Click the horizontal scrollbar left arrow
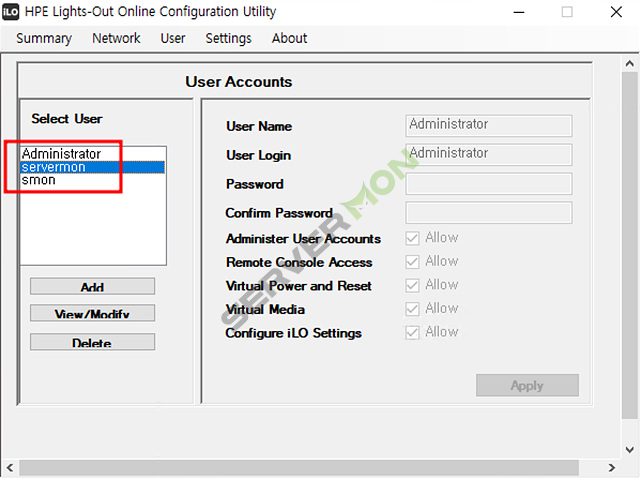This screenshot has width=640, height=478. pos(9,468)
